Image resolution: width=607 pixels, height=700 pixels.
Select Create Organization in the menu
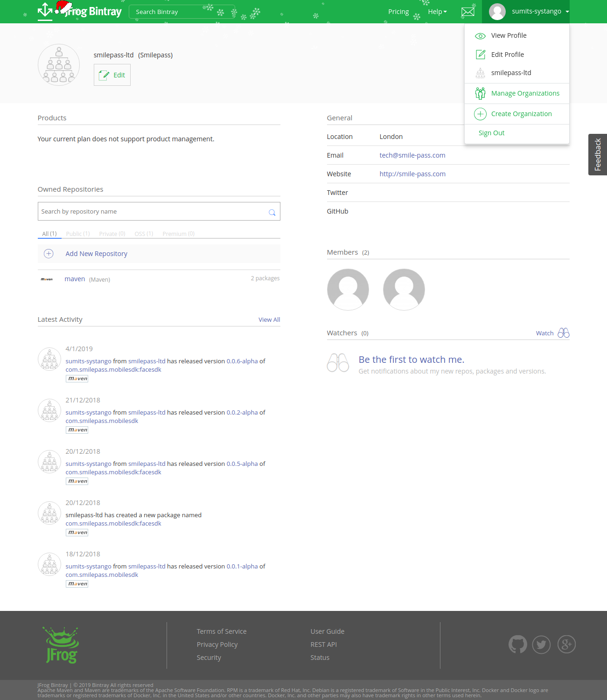521,114
